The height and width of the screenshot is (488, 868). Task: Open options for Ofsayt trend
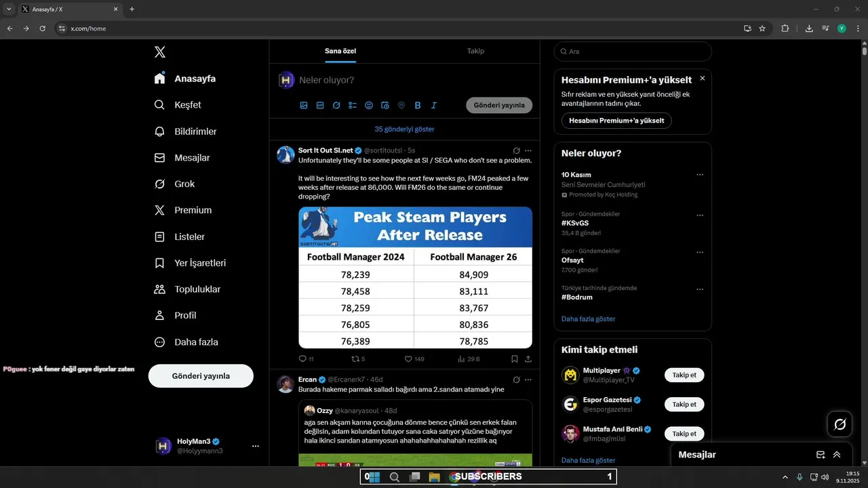click(x=700, y=252)
